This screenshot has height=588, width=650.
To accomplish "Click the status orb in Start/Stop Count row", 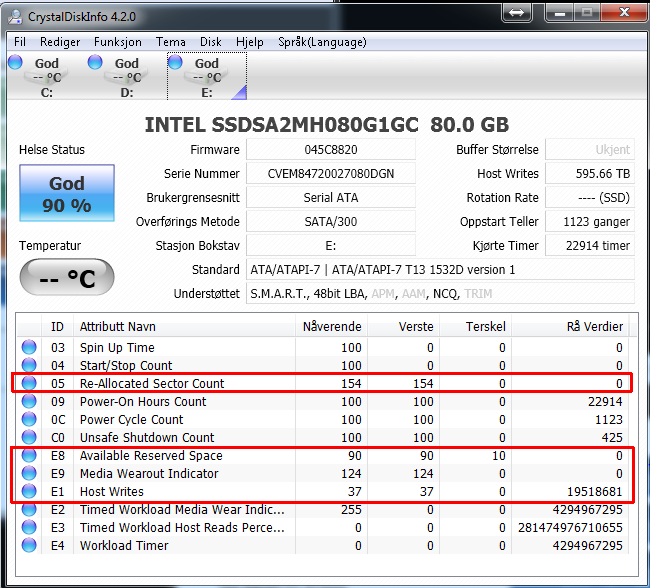I will pos(29,365).
